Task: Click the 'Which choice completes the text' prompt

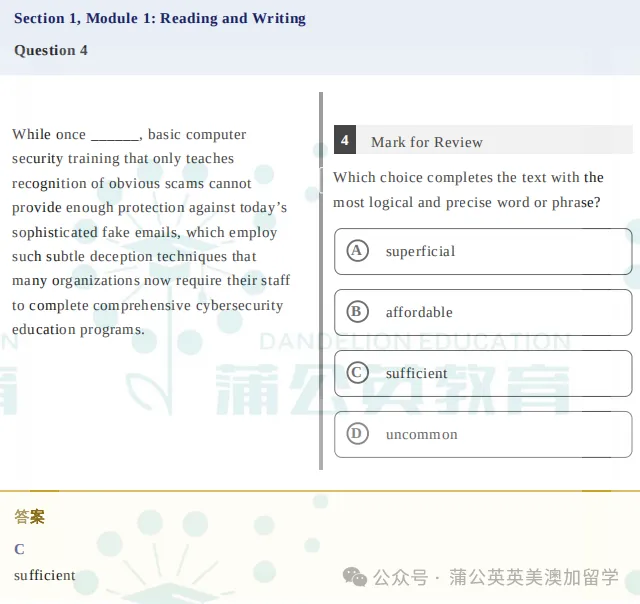Action: 468,190
